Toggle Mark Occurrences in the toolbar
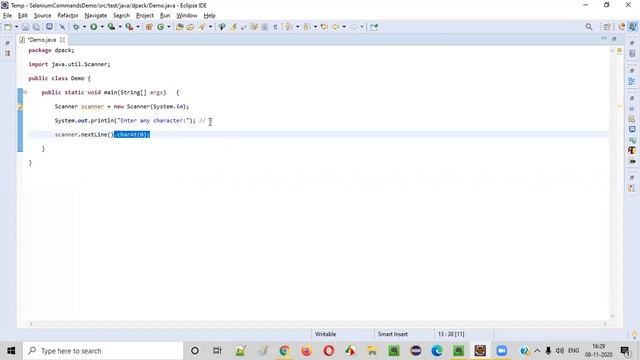 tap(233, 27)
